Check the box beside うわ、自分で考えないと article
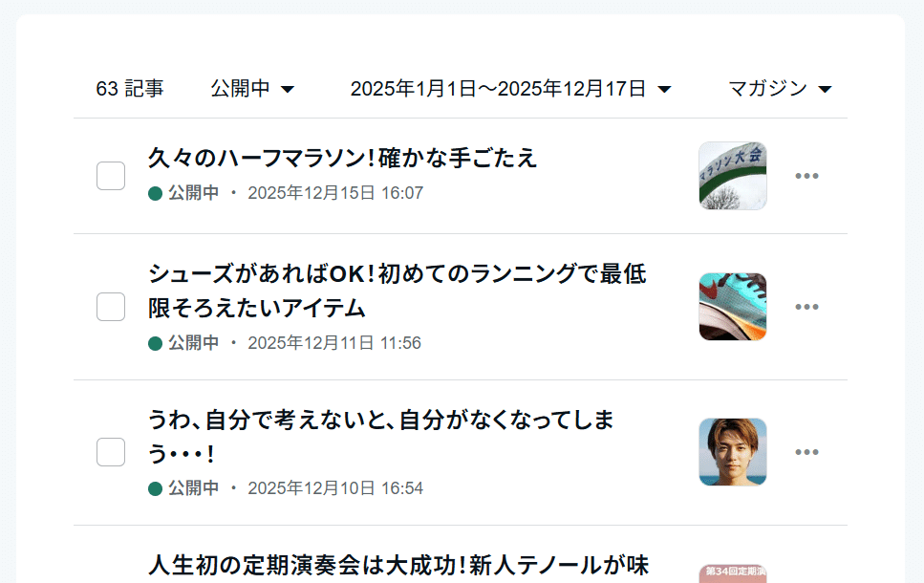This screenshot has width=924, height=583. click(x=111, y=452)
